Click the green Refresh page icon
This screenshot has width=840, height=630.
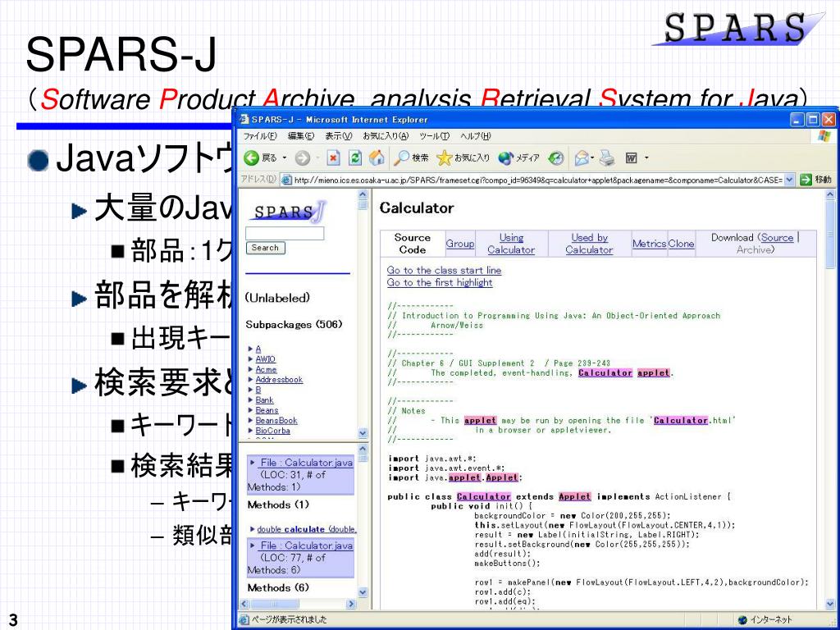(x=354, y=158)
